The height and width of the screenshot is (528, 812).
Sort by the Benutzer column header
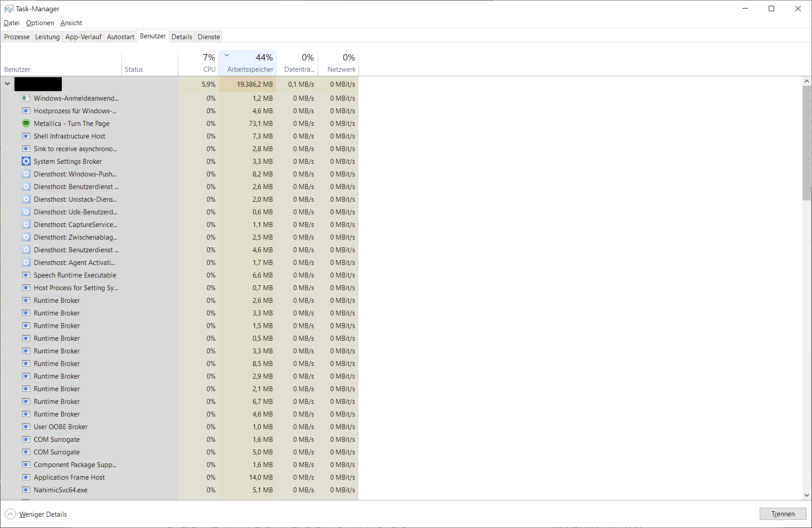tap(61, 63)
